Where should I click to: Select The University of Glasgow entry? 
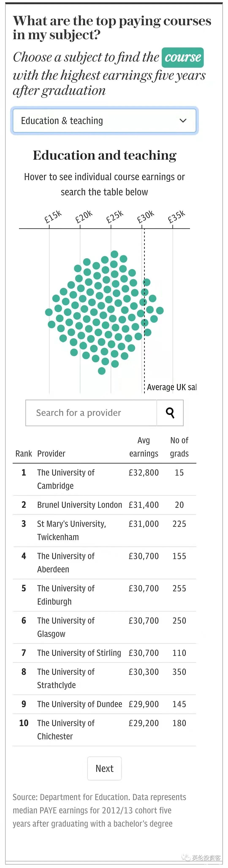pyautogui.click(x=104, y=627)
